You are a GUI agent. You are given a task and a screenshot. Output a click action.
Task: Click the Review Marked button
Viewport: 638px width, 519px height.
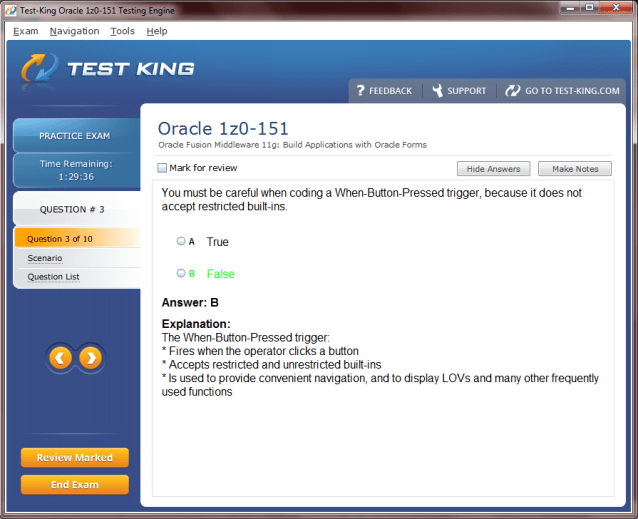(x=75, y=458)
